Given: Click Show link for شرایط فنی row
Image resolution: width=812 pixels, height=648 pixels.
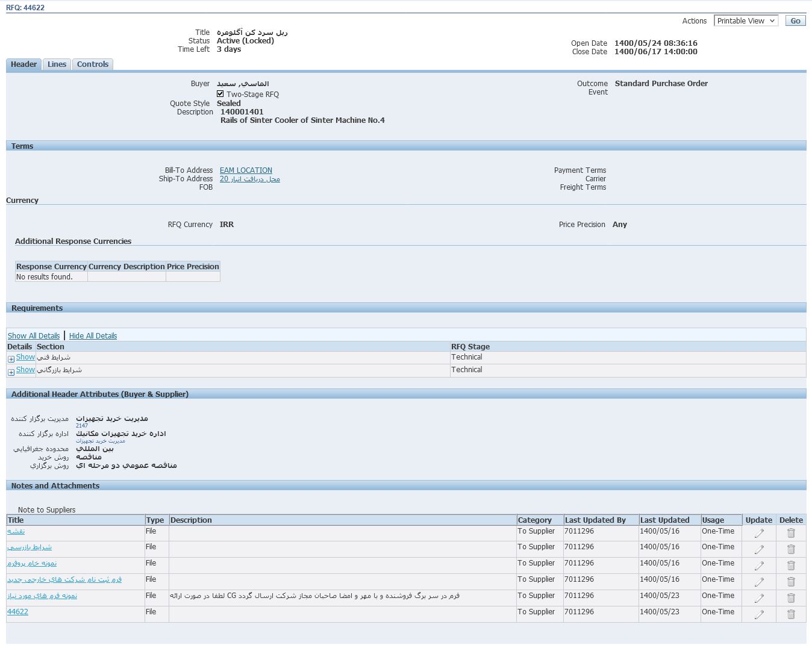Looking at the screenshot, I should [x=25, y=357].
